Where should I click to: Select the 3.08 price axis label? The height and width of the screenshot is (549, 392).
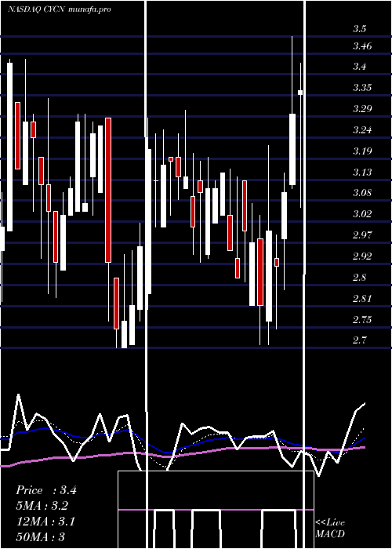[362, 193]
